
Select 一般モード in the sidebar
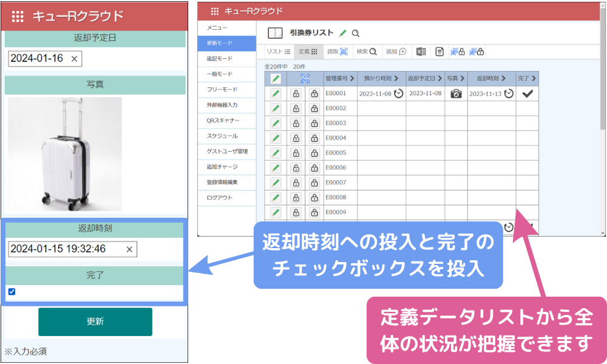coord(227,74)
